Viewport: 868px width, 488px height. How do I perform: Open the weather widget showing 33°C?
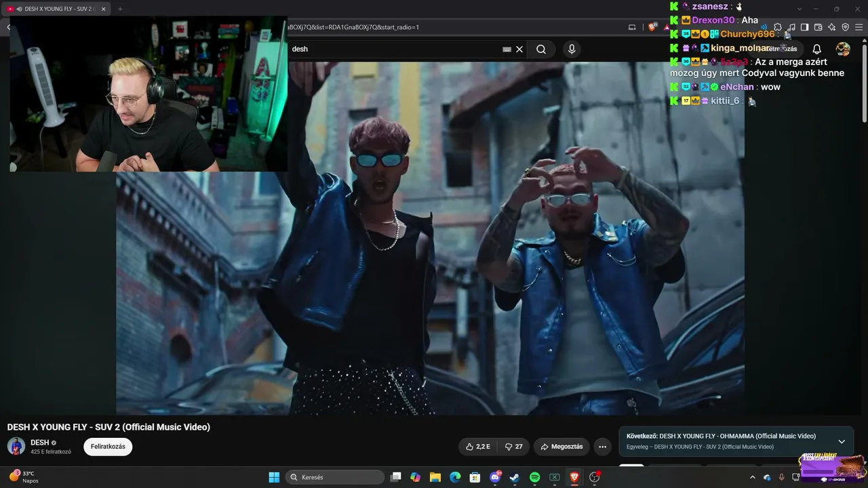pos(24,477)
